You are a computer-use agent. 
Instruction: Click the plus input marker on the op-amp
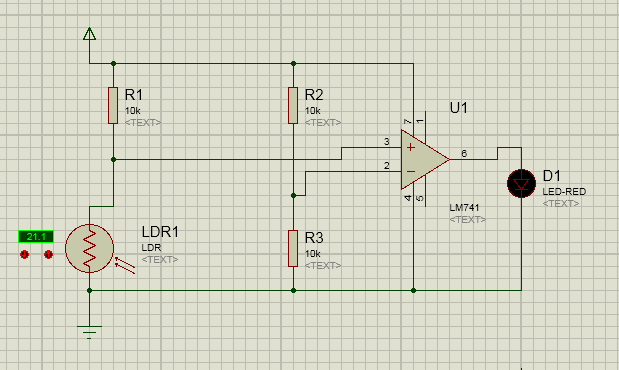(411, 147)
